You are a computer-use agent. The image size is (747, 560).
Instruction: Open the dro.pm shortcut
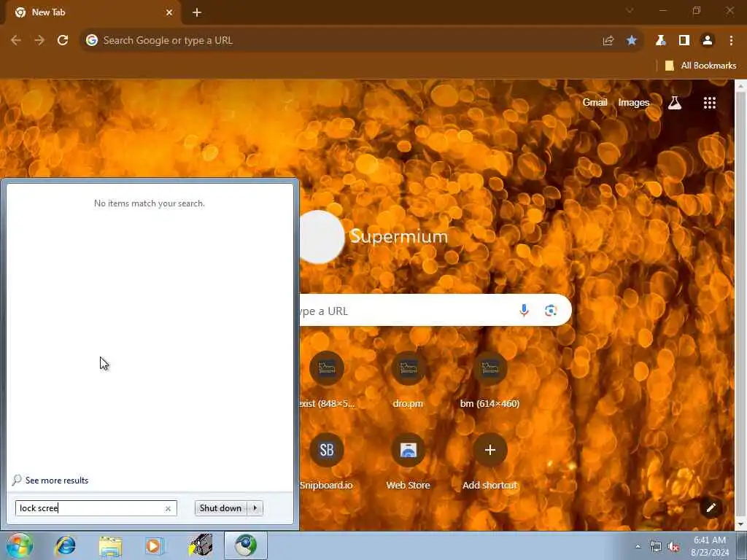point(409,380)
